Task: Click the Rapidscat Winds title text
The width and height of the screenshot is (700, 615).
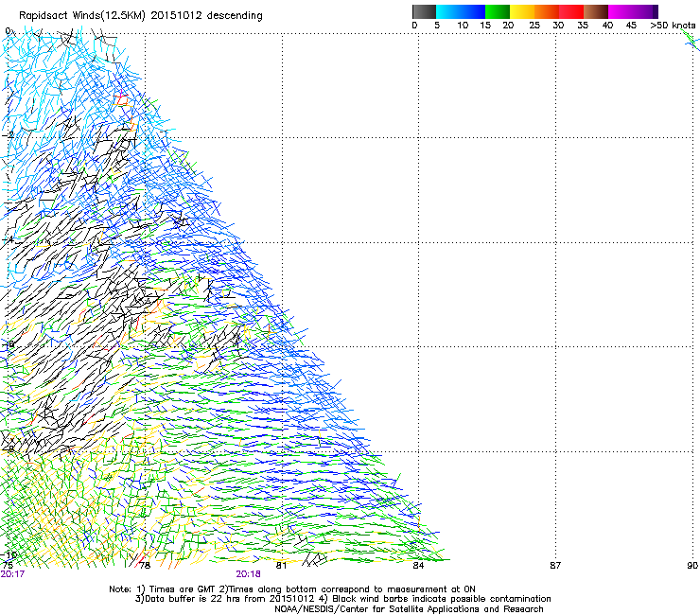Action: pos(141,16)
